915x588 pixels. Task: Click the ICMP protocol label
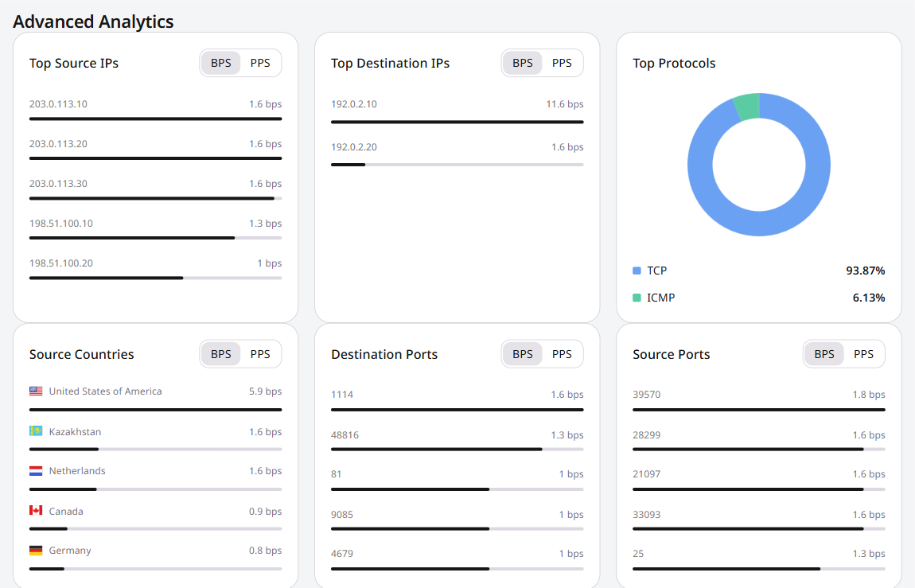tap(660, 298)
